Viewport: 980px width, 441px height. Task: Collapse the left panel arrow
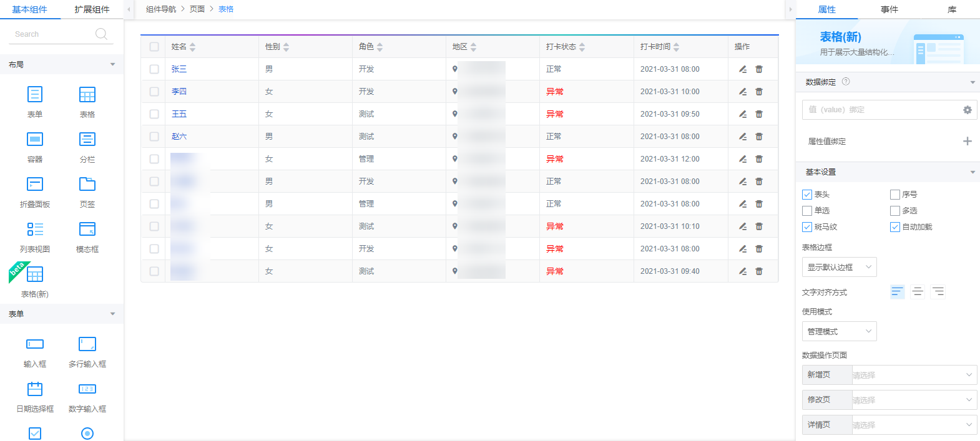point(129,9)
